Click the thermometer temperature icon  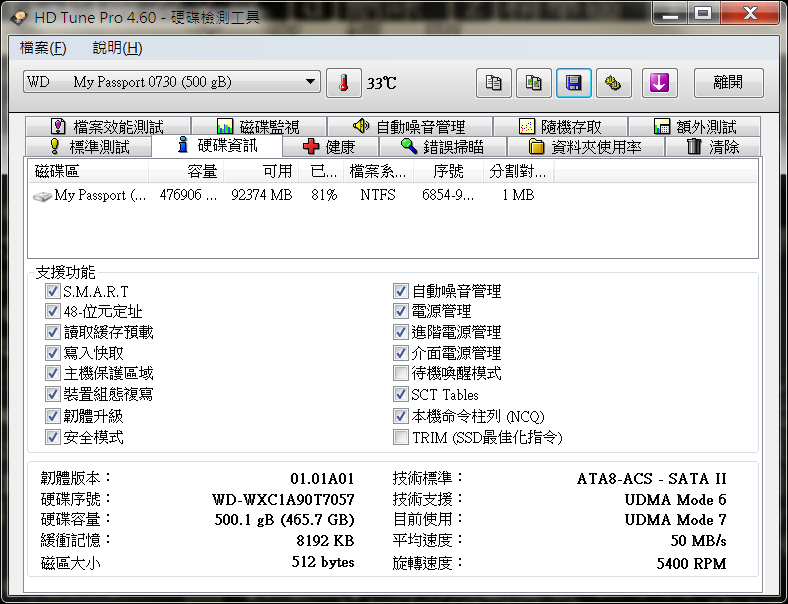[344, 83]
